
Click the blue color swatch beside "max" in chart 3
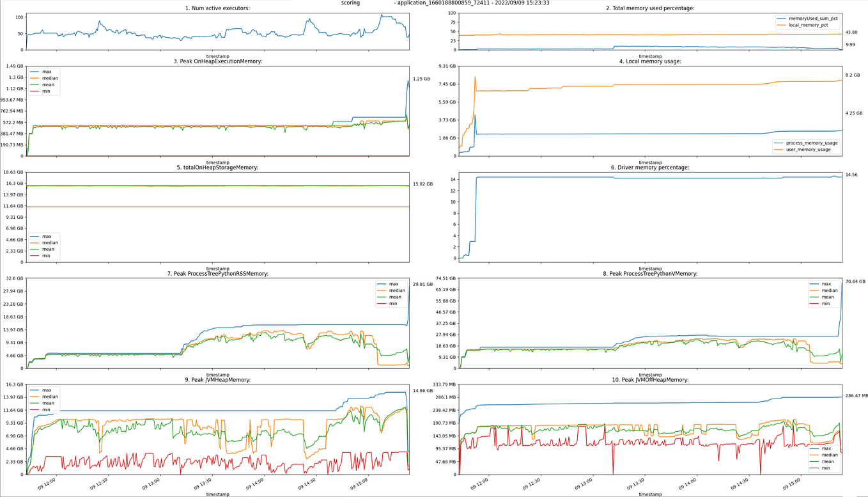tap(35, 72)
